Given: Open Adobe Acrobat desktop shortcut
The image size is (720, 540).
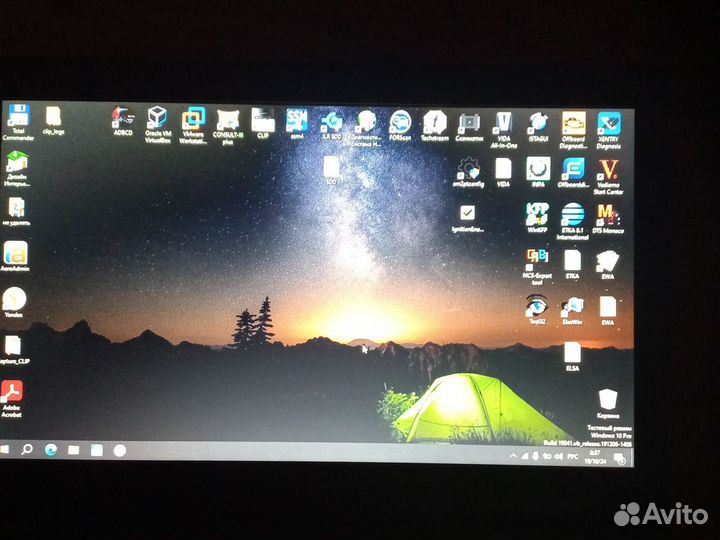Looking at the screenshot, I should pyautogui.click(x=13, y=394).
